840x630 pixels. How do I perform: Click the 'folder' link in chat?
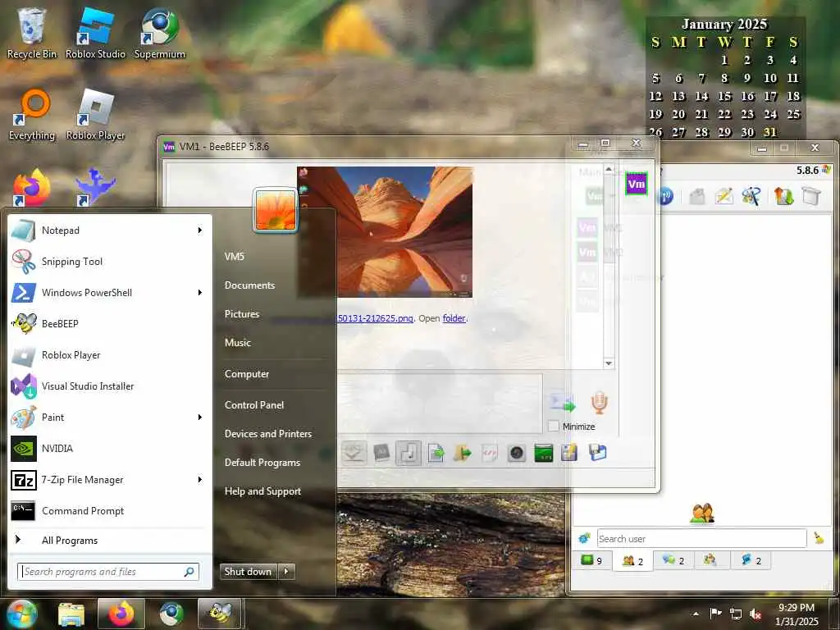click(454, 318)
